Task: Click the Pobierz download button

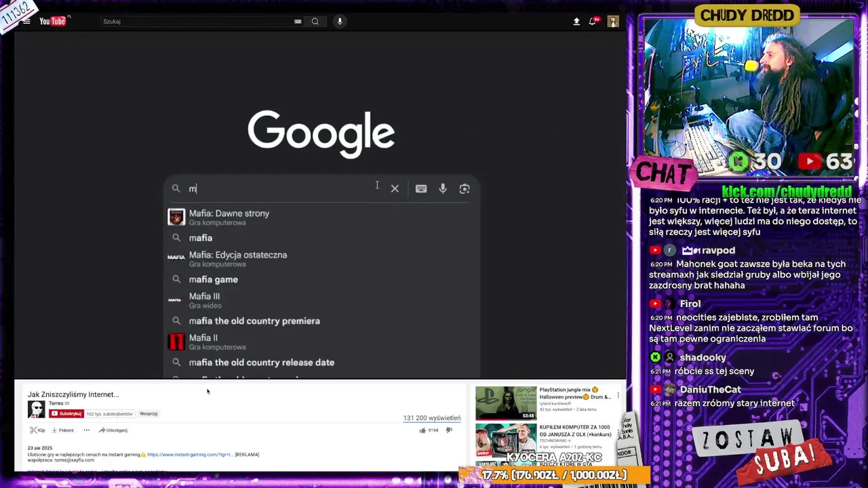Action: [62, 430]
